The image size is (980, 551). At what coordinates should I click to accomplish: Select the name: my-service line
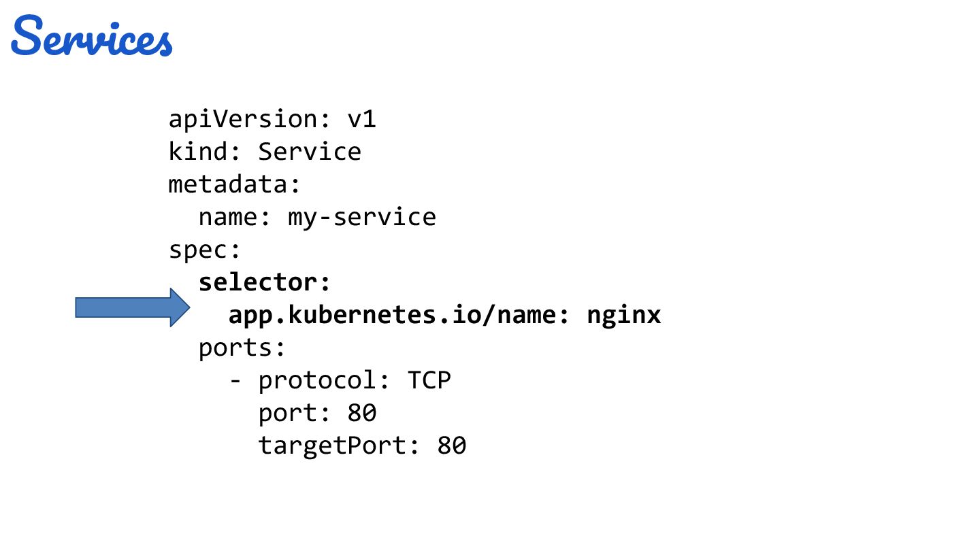click(x=317, y=217)
